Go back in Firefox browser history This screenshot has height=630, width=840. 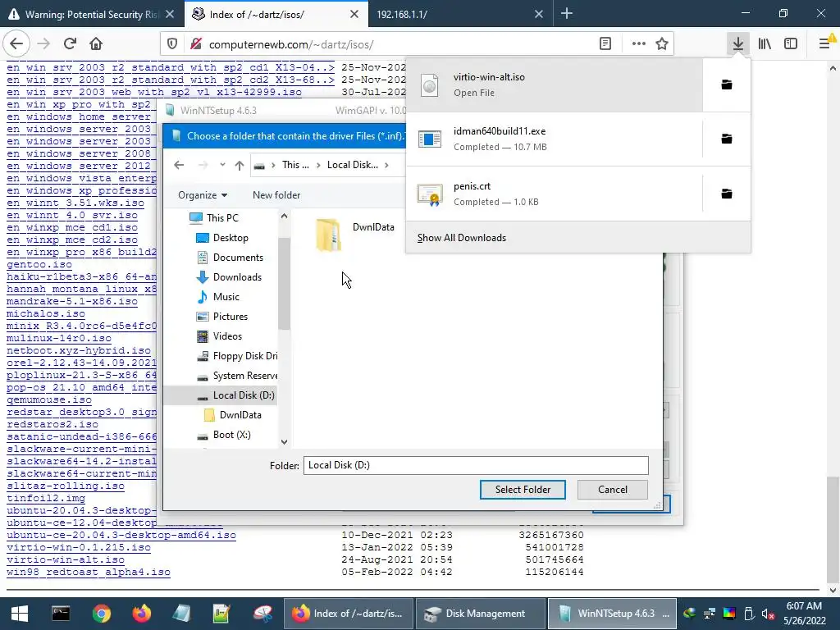point(16,44)
